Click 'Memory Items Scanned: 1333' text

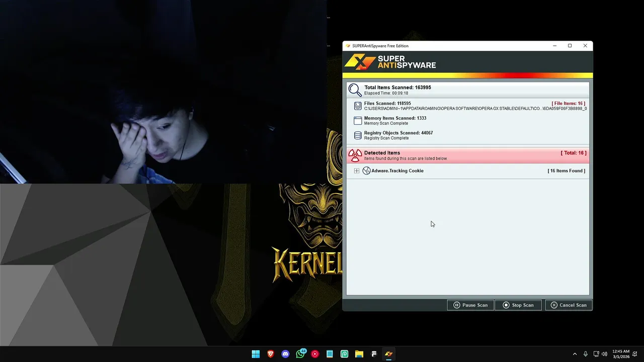(395, 118)
